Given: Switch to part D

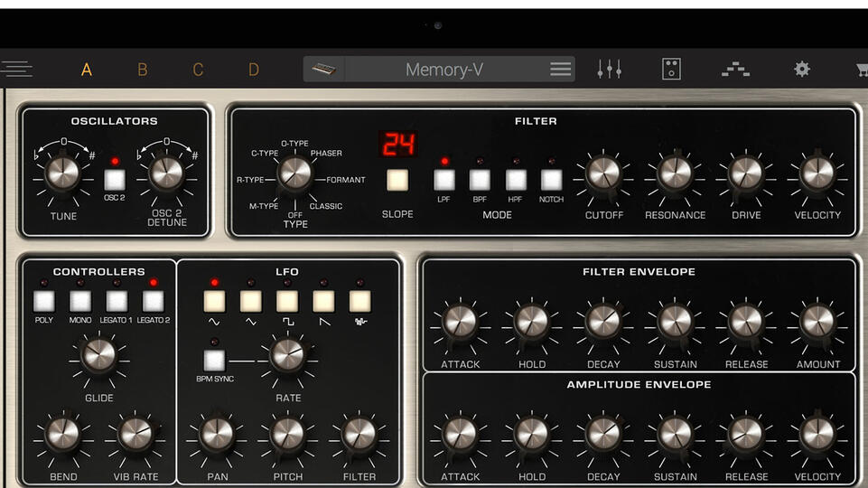Looking at the screenshot, I should 254,70.
